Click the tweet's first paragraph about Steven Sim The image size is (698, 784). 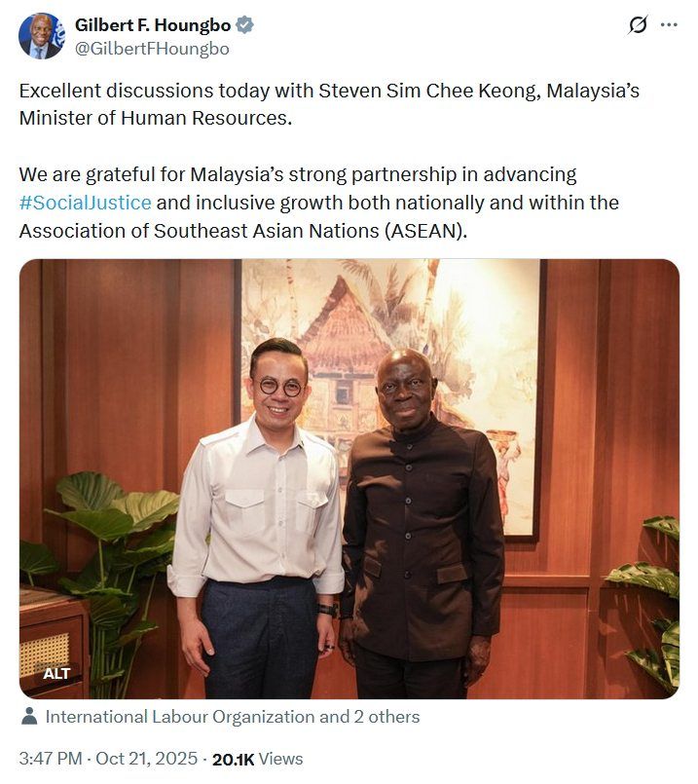pyautogui.click(x=329, y=104)
